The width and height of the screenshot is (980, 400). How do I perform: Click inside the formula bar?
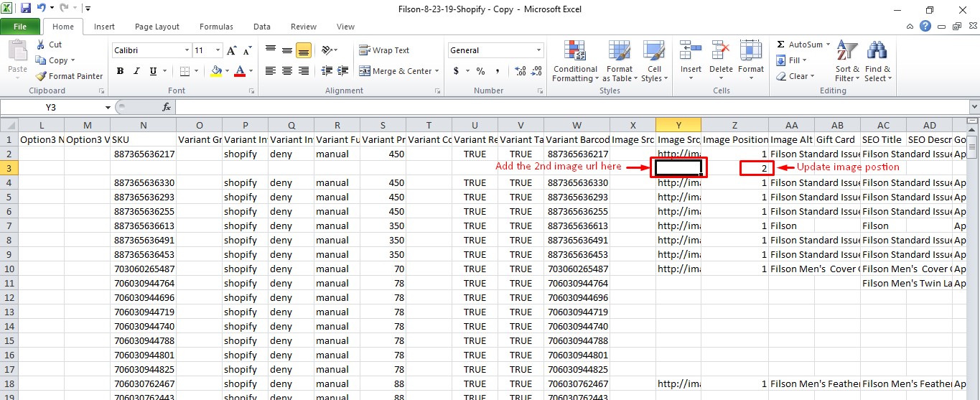coord(571,107)
